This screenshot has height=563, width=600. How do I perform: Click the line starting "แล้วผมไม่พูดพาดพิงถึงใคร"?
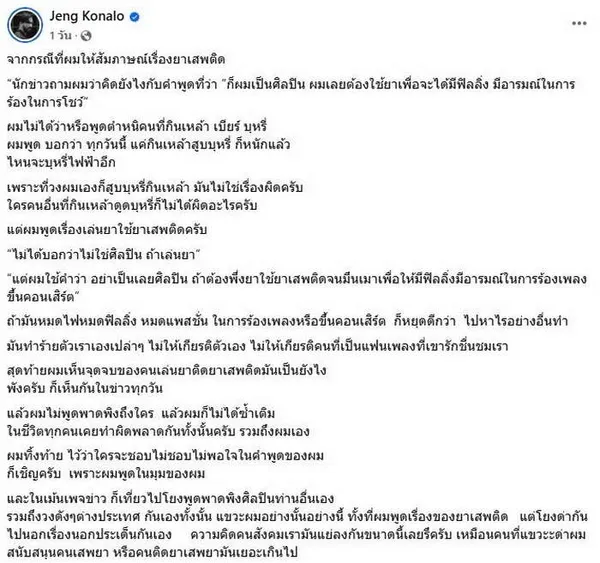[x=141, y=413]
